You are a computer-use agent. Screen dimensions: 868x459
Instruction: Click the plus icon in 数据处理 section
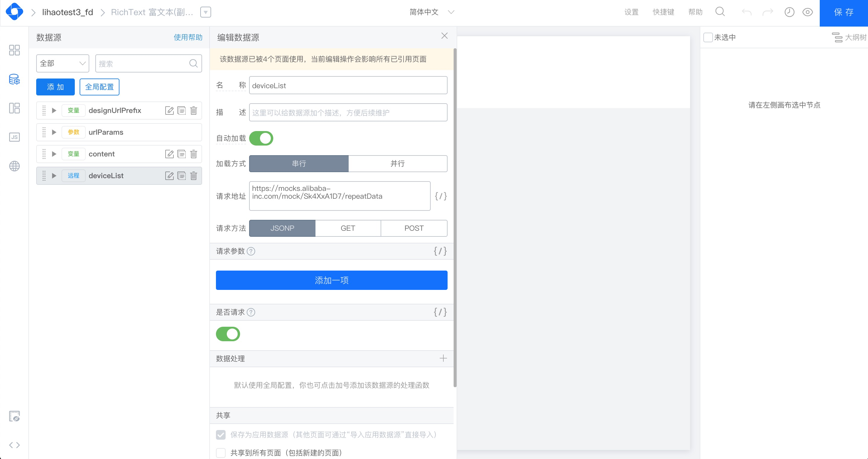(x=443, y=358)
